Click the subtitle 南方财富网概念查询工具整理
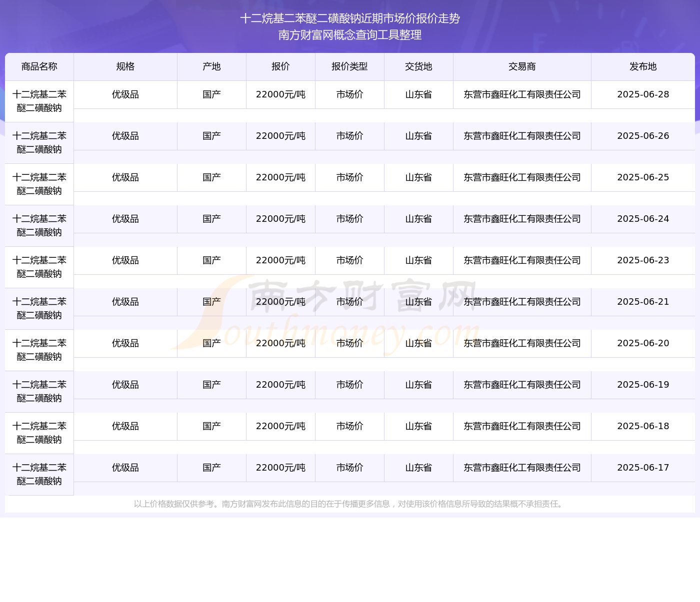 point(350,35)
